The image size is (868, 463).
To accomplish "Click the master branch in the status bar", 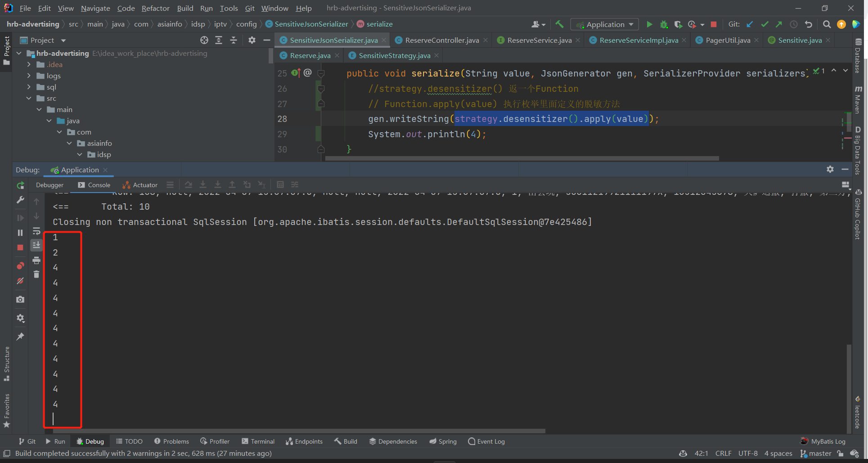I will coord(815,454).
